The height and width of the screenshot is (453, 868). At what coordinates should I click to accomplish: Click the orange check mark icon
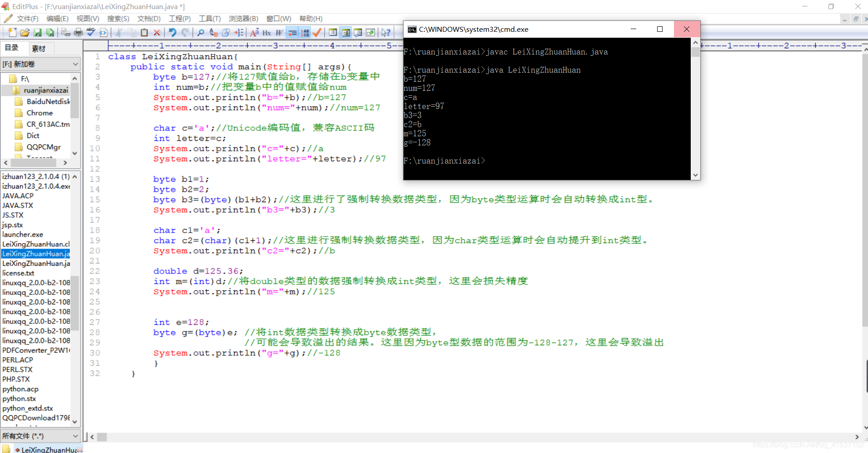[x=317, y=32]
